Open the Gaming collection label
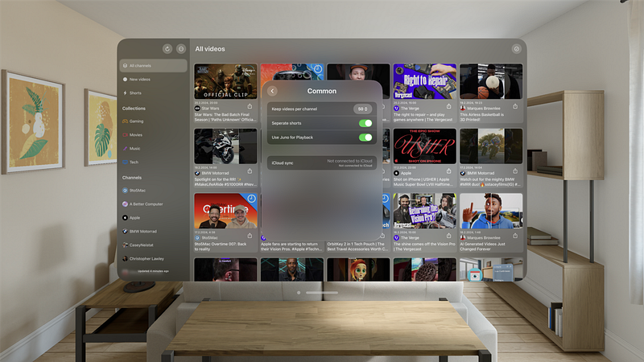 point(136,121)
